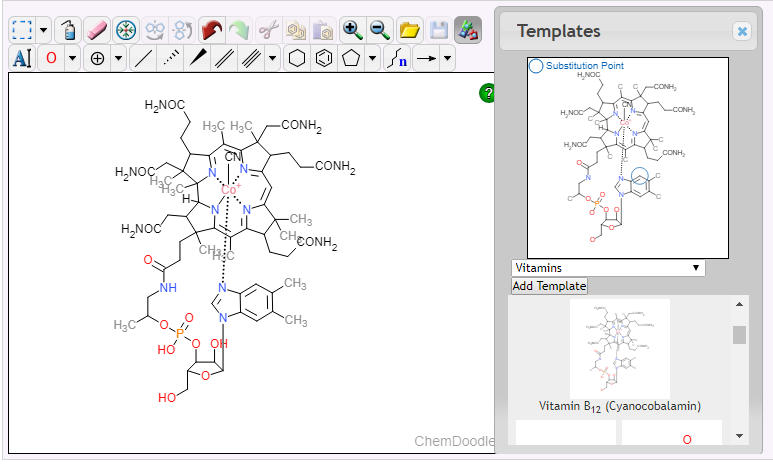Activate the text label AI tool

point(22,58)
